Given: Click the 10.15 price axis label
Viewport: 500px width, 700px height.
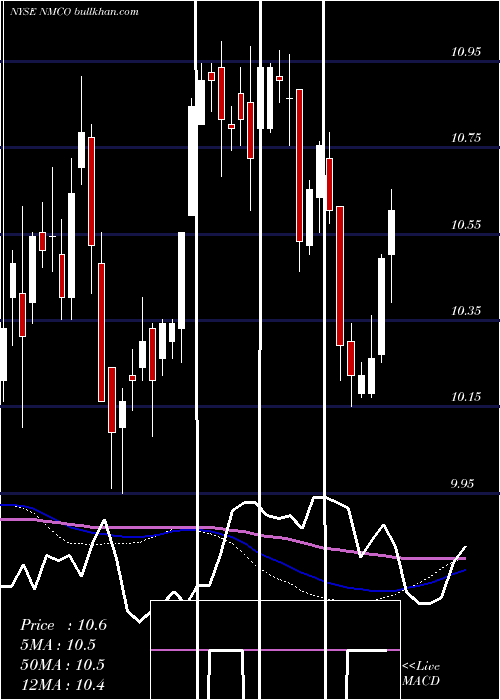Looking at the screenshot, I should tap(466, 396).
